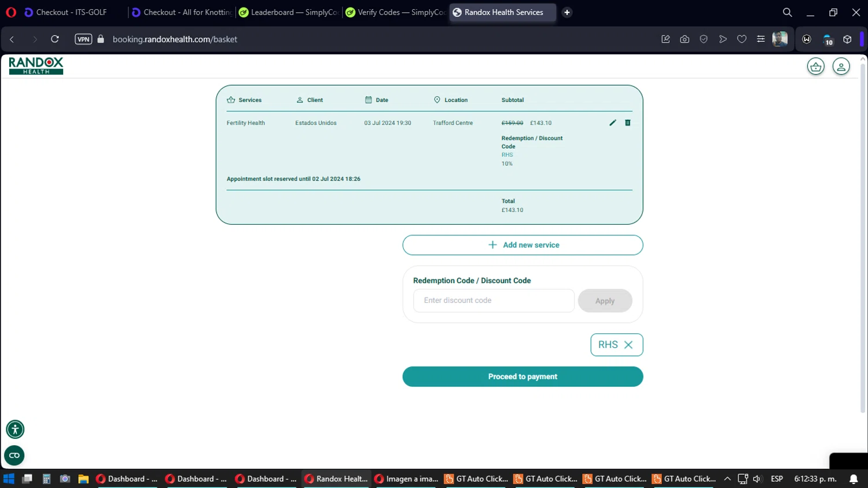Open the Easy Setup lines icon
868x488 pixels.
click(761, 39)
